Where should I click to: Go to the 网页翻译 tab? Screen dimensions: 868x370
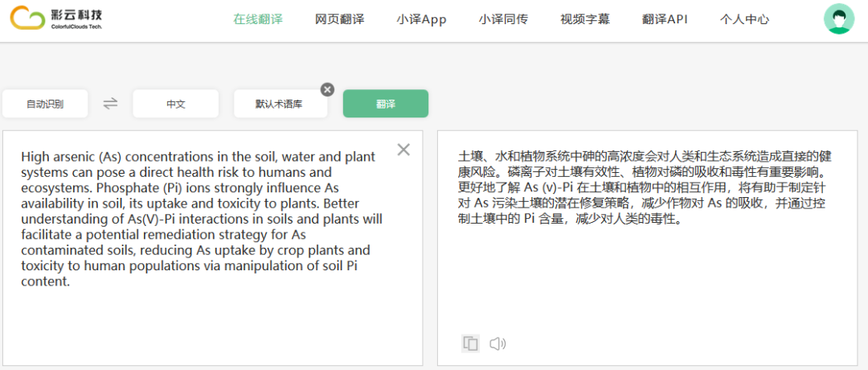click(339, 19)
